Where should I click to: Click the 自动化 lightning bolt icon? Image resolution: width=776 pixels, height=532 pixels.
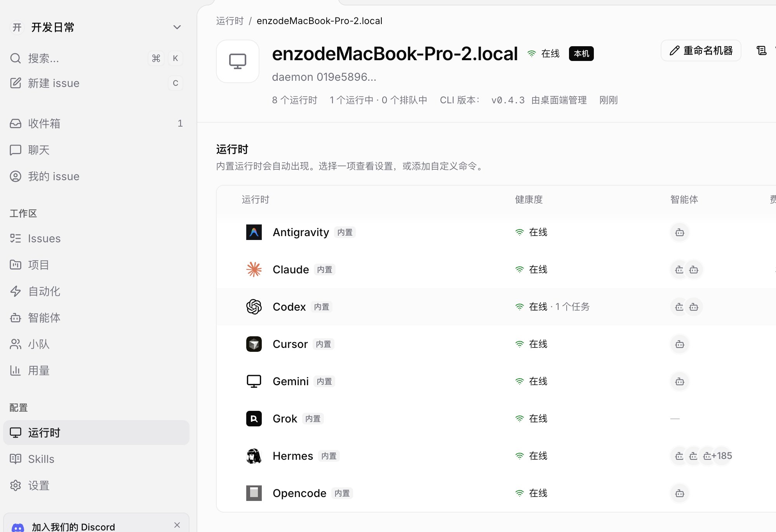point(16,291)
